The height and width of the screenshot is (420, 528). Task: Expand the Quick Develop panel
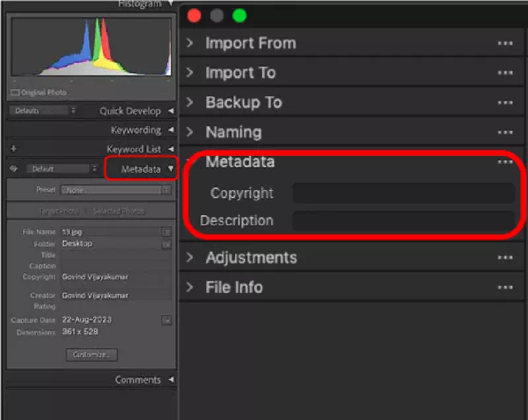click(x=171, y=110)
